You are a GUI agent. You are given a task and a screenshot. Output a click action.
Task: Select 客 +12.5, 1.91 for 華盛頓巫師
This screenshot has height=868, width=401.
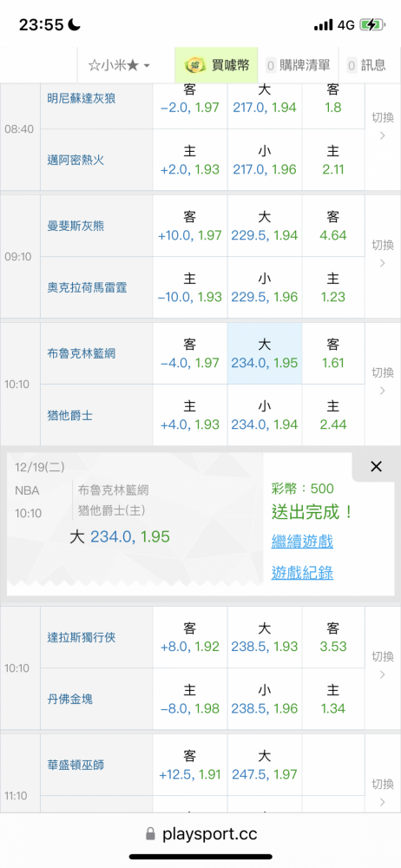(190, 765)
